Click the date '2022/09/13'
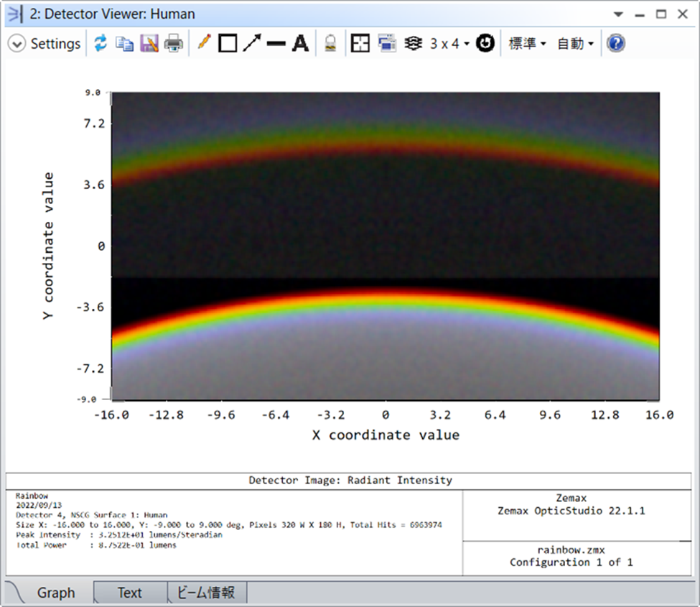700x607 pixels. pos(39,505)
